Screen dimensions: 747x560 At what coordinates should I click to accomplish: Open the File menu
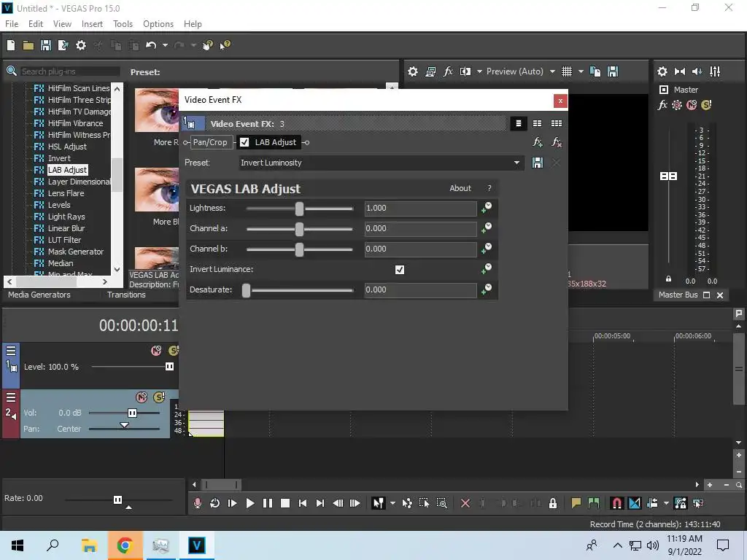pos(12,24)
